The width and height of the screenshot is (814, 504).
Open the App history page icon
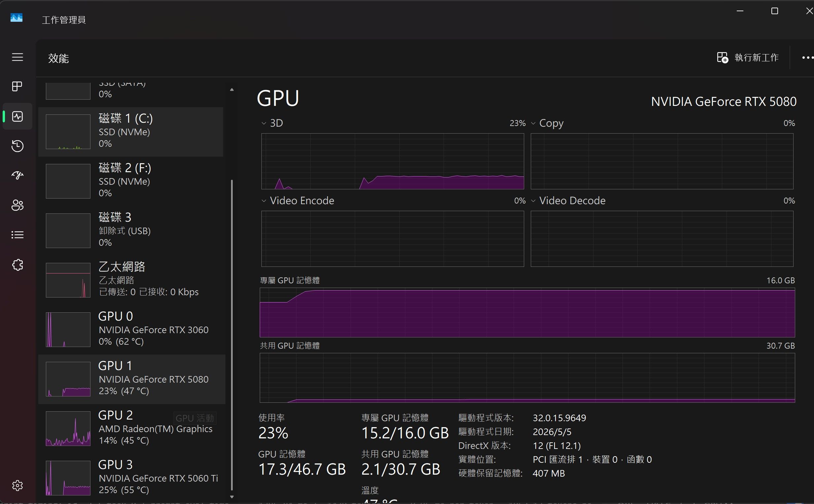[x=17, y=146]
